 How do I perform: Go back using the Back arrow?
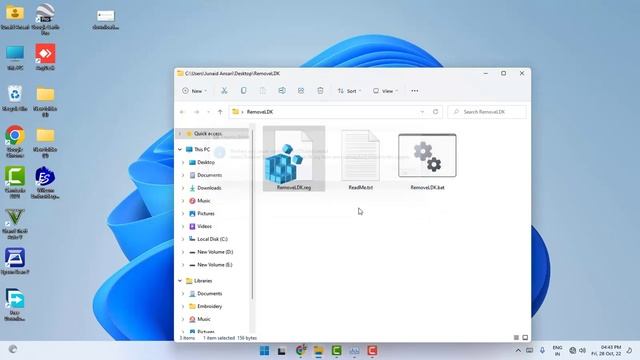[182, 112]
